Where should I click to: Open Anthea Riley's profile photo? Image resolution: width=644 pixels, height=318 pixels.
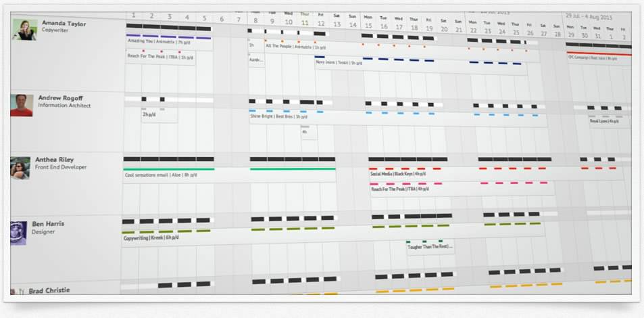(20, 168)
